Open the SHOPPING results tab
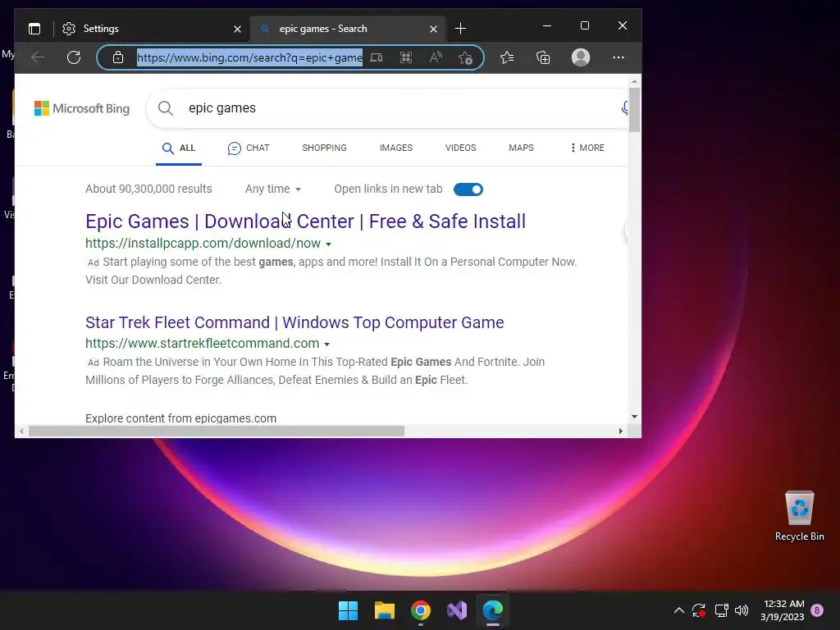This screenshot has height=630, width=840. coord(324,148)
